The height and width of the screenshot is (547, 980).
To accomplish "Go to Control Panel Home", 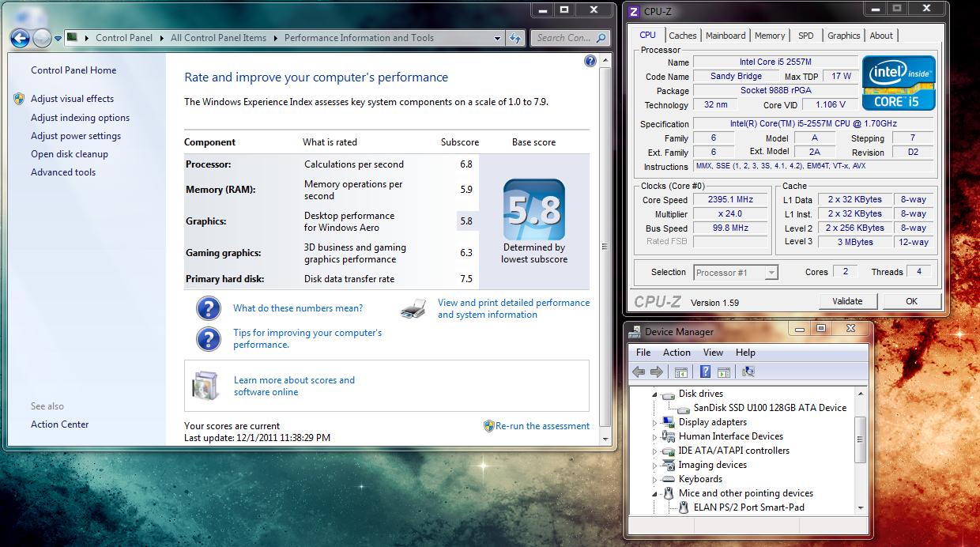I will tap(73, 70).
